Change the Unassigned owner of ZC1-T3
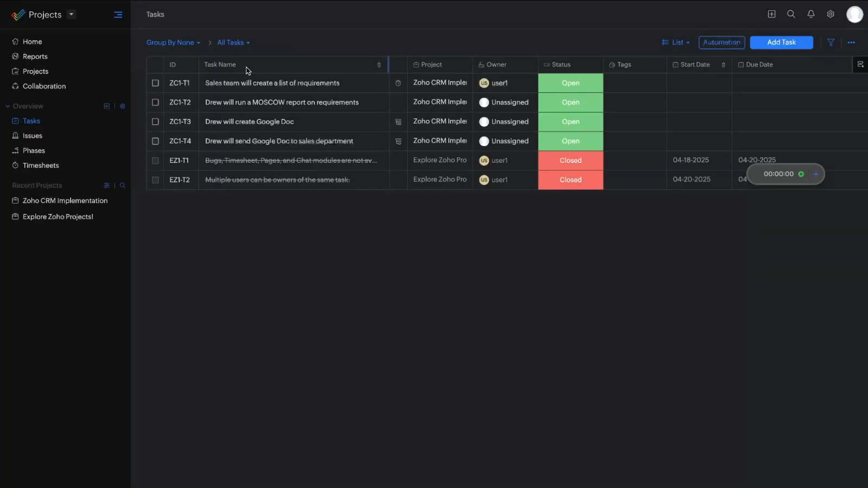Screen dimensions: 868x488 pos(504,122)
